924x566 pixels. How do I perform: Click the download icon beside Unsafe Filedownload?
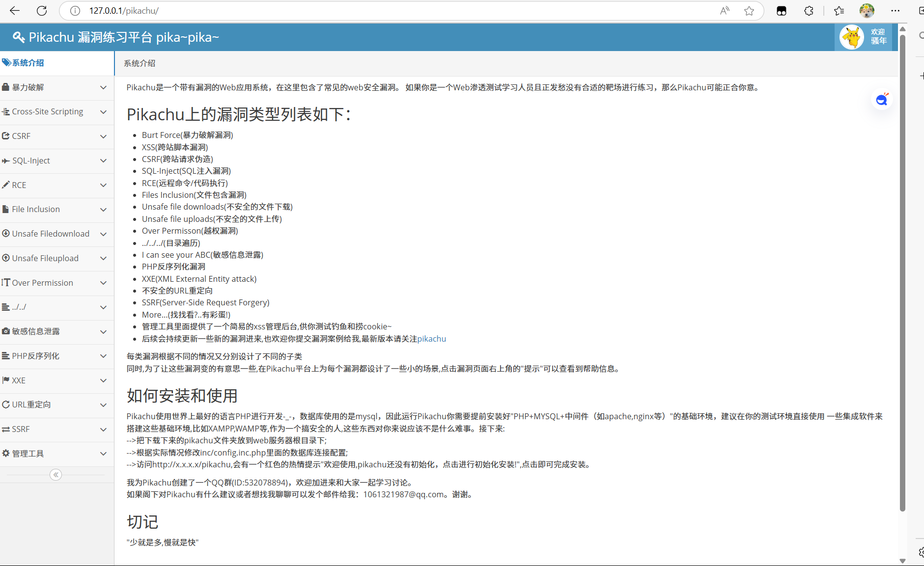pyautogui.click(x=6, y=234)
